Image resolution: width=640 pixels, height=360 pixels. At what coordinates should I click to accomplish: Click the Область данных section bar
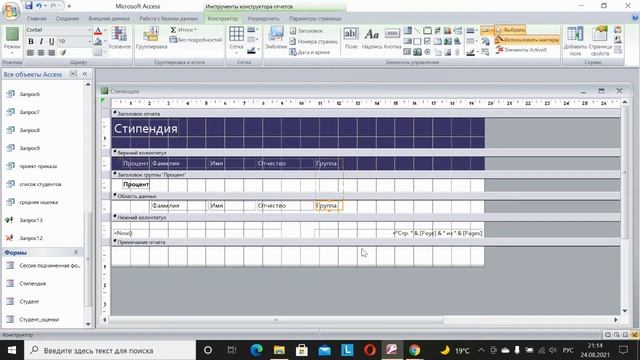[x=366, y=196]
